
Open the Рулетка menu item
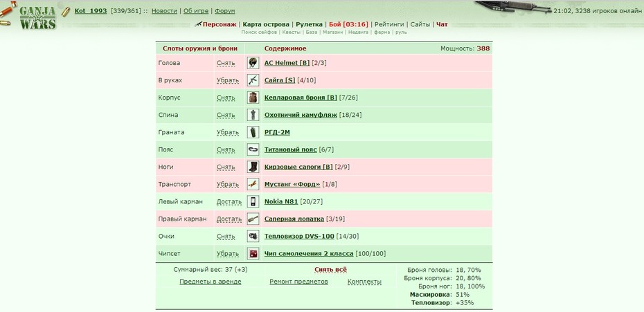click(x=310, y=24)
